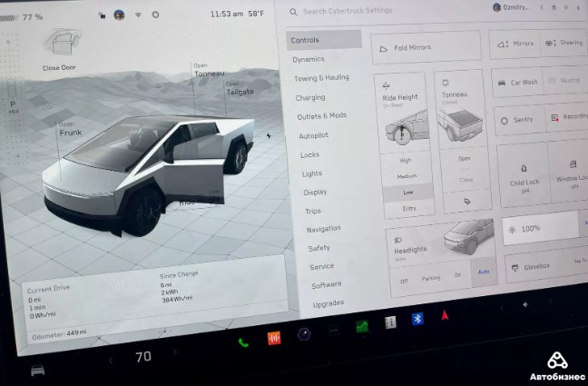Open the green energy graph app
The image size is (588, 386).
(x=362, y=326)
